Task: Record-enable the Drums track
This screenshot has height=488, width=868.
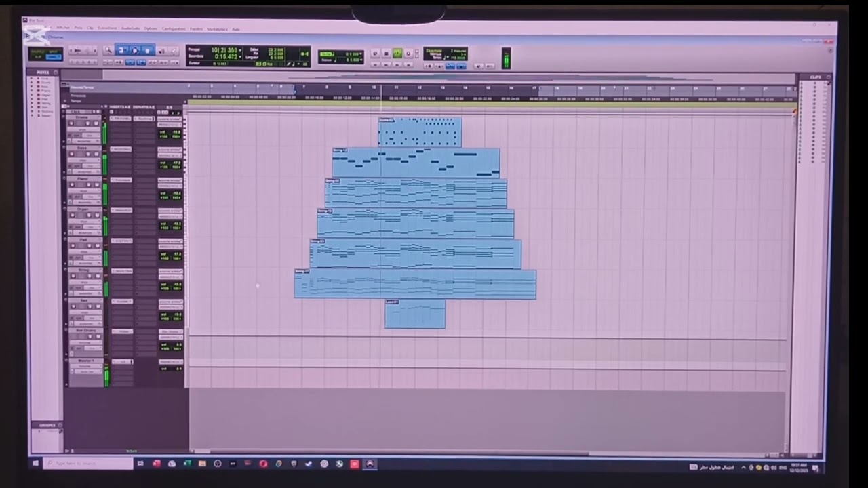Action: pos(71,123)
